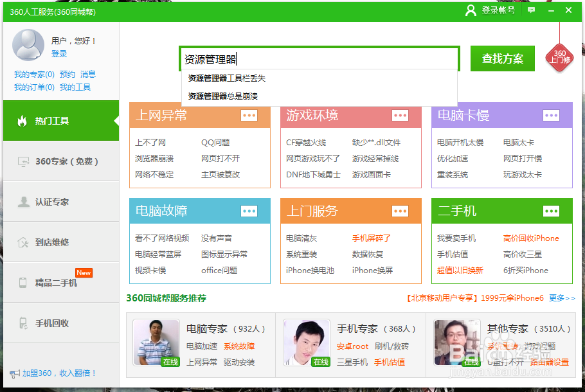Select suggestion 资源管理器工具栏丢失
This screenshot has height=392, width=585.
point(319,78)
